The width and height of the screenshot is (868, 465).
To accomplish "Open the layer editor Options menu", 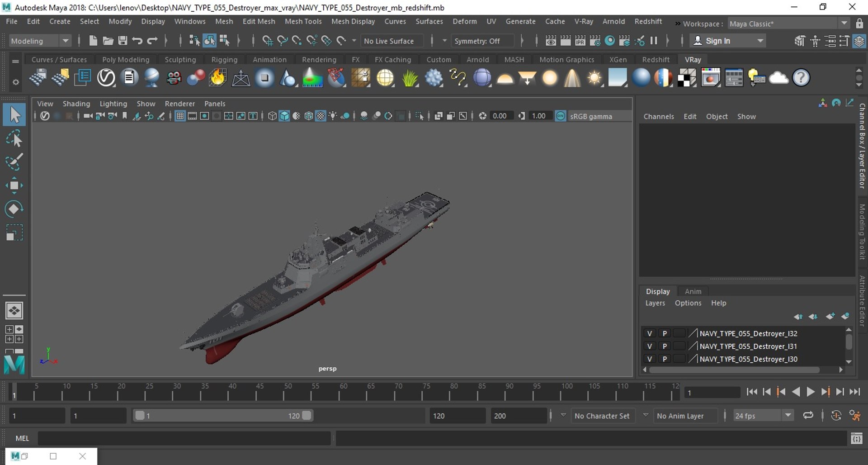I will pyautogui.click(x=688, y=303).
